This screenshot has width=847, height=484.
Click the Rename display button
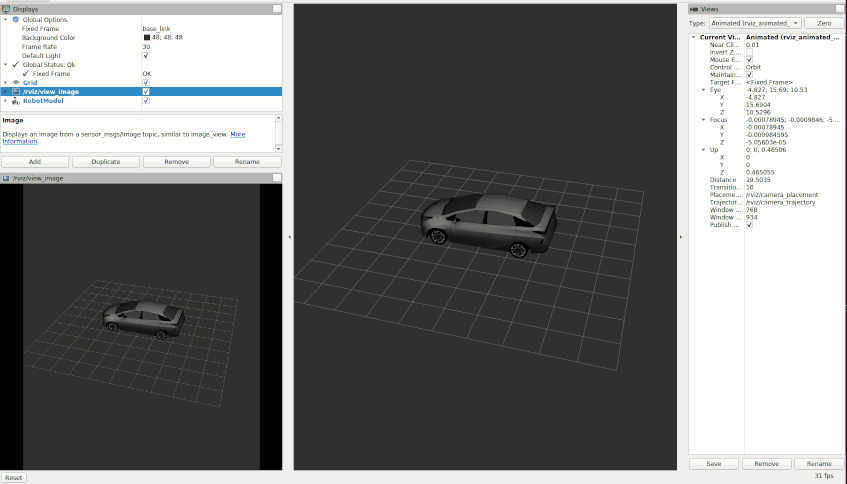tap(247, 162)
